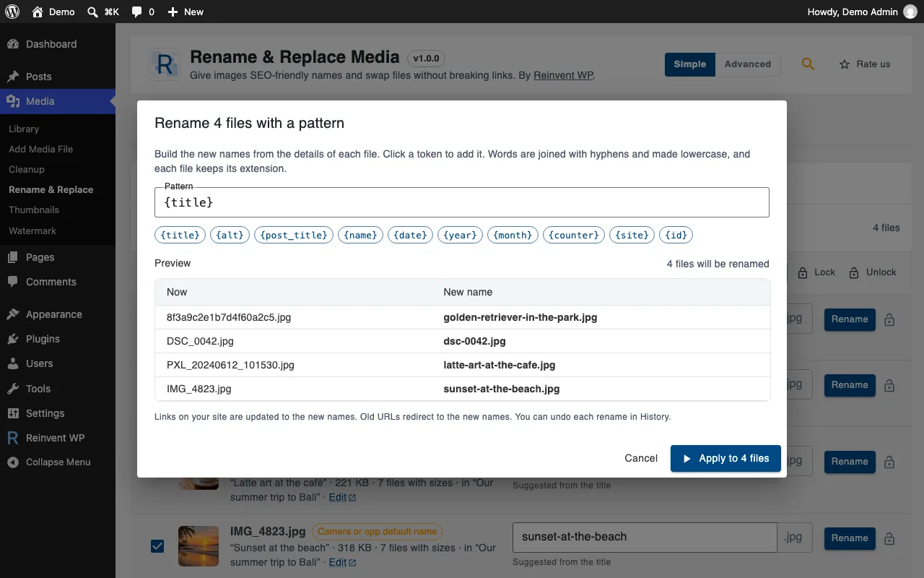Open the Watermark submenu item
Screen dimensions: 924x578
[32, 230]
